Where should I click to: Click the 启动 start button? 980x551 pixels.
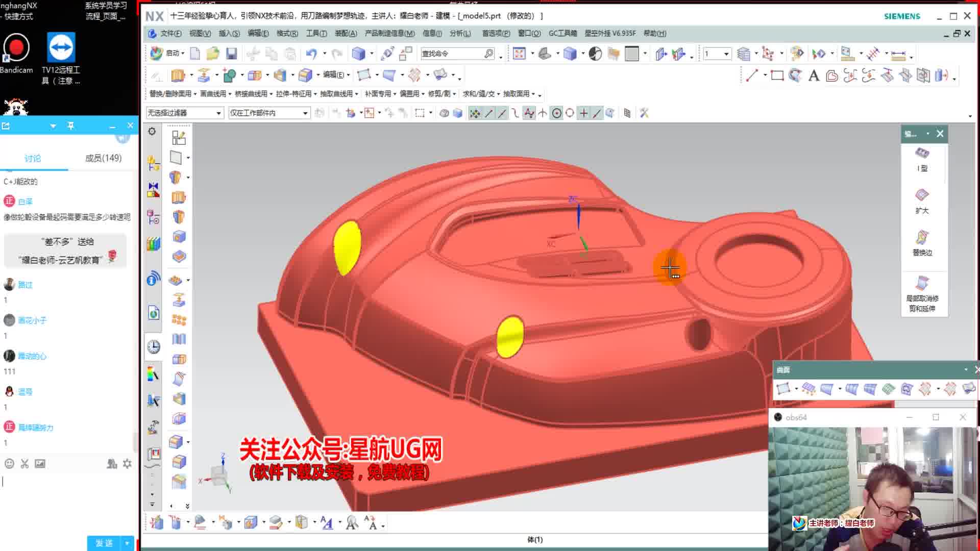[167, 53]
